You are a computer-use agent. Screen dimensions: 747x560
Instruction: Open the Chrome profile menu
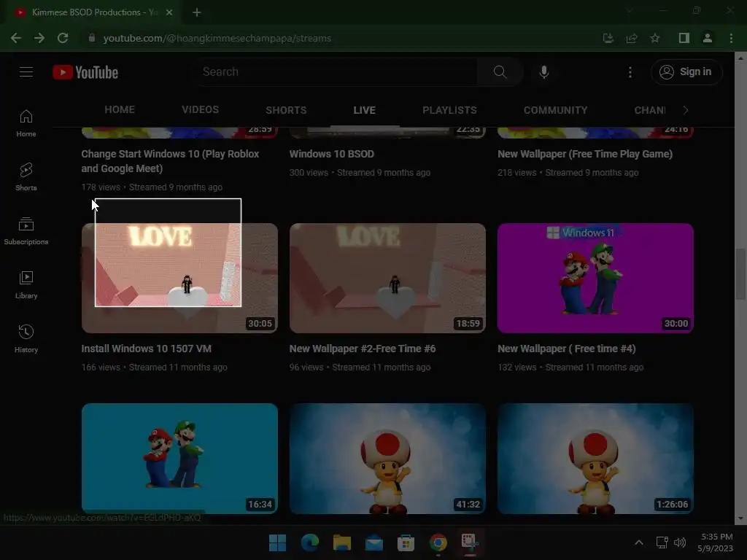click(707, 38)
